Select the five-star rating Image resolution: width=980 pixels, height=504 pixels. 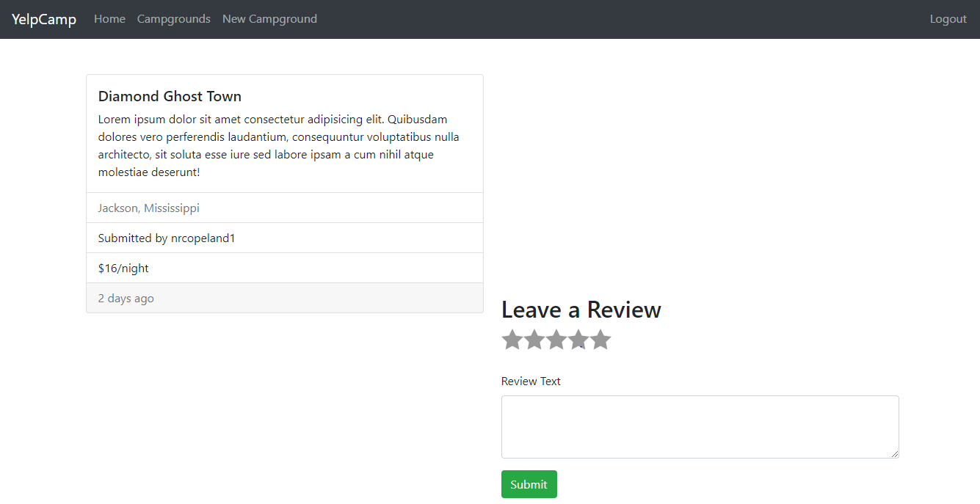pyautogui.click(x=600, y=339)
